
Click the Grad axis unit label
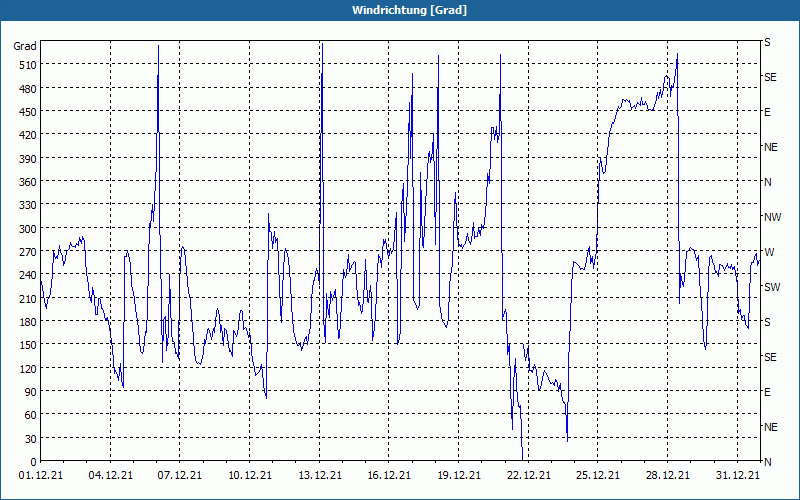click(25, 46)
